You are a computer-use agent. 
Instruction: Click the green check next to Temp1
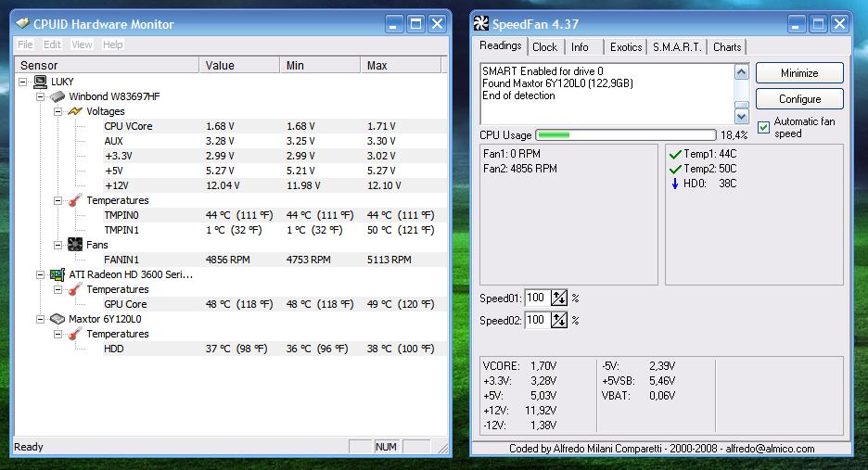point(675,154)
